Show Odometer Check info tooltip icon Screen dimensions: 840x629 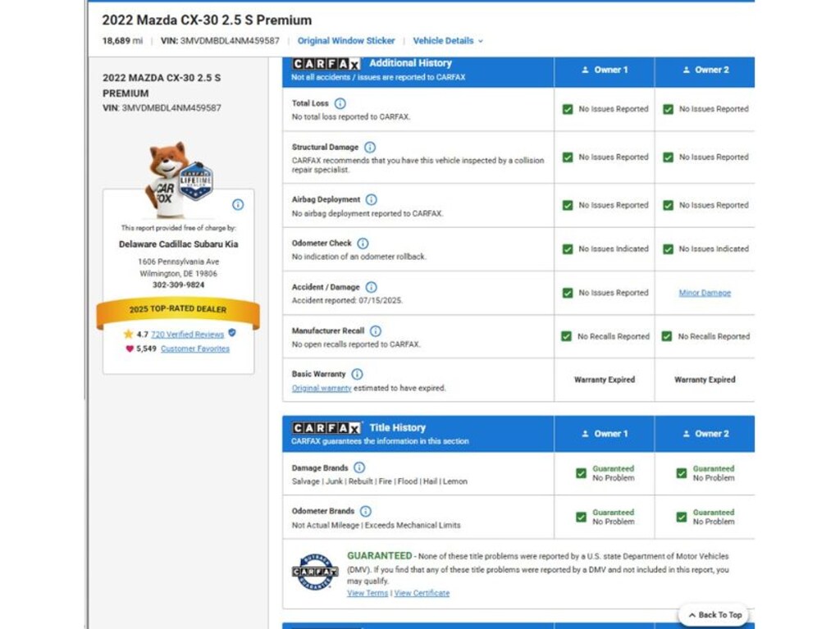tap(363, 244)
